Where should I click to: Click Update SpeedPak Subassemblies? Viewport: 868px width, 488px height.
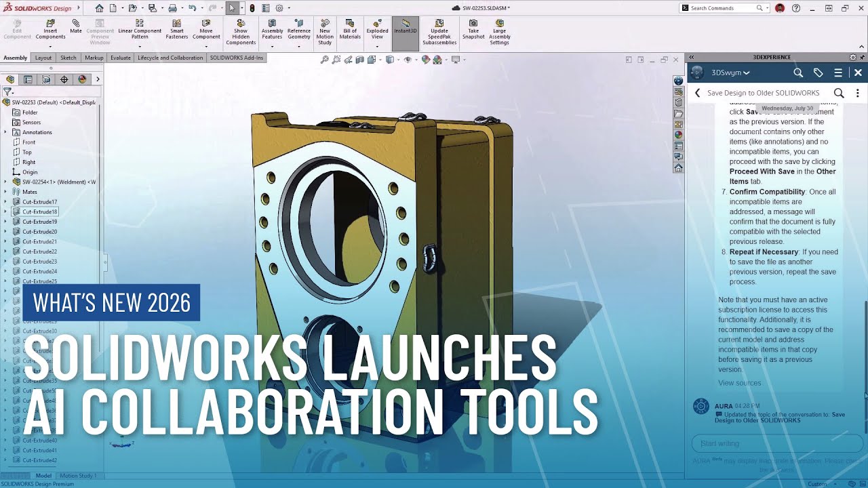point(439,33)
